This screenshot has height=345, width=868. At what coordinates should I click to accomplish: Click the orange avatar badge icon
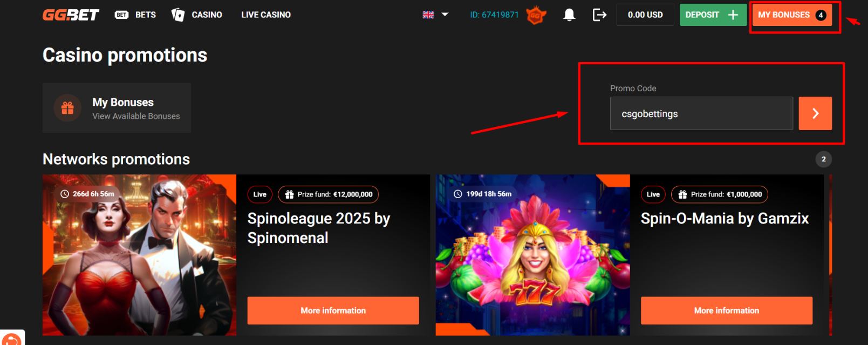pyautogui.click(x=536, y=15)
